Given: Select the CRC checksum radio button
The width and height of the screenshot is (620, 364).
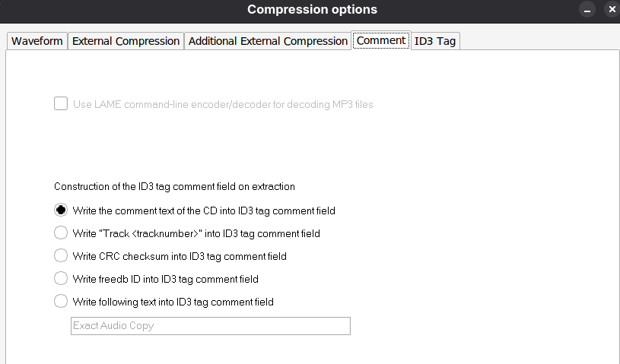Looking at the screenshot, I should (61, 256).
